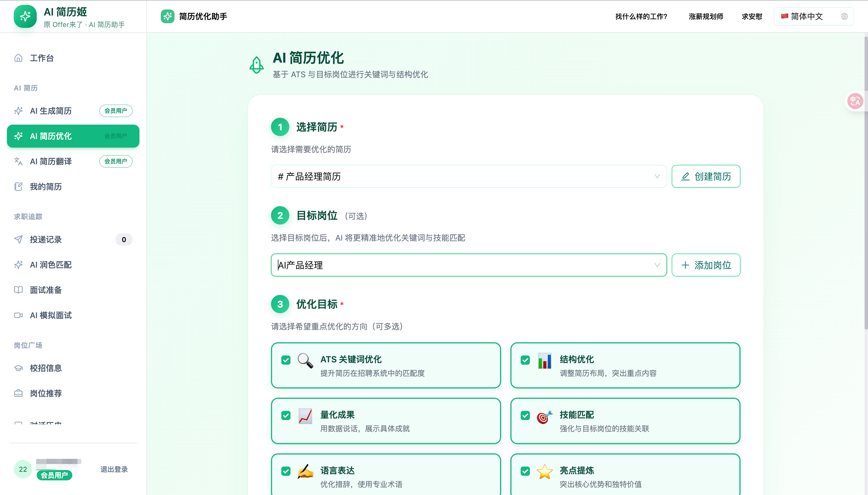Open 涨薪规划师 in the top menu
Viewport: 868px width, 495px height.
(706, 16)
